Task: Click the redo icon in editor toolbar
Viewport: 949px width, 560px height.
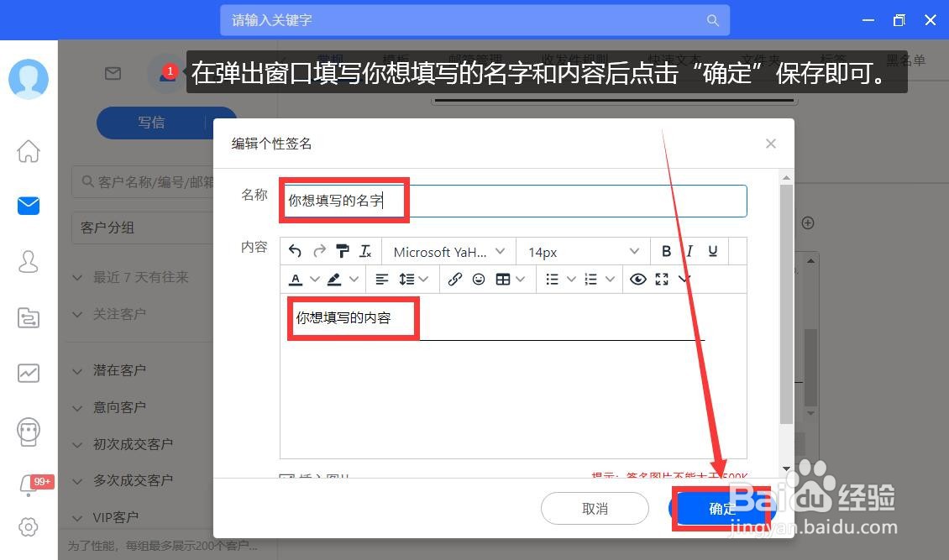Action: [319, 251]
